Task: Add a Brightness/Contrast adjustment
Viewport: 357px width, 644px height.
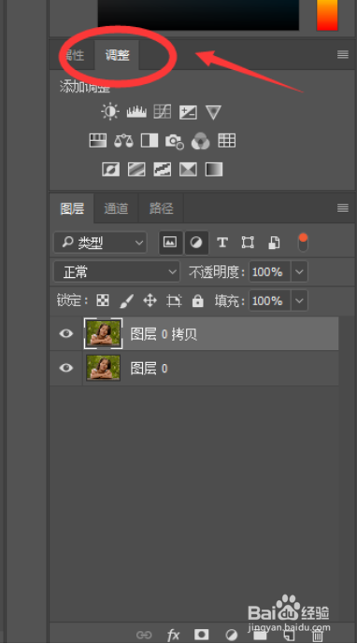Action: 110,112
